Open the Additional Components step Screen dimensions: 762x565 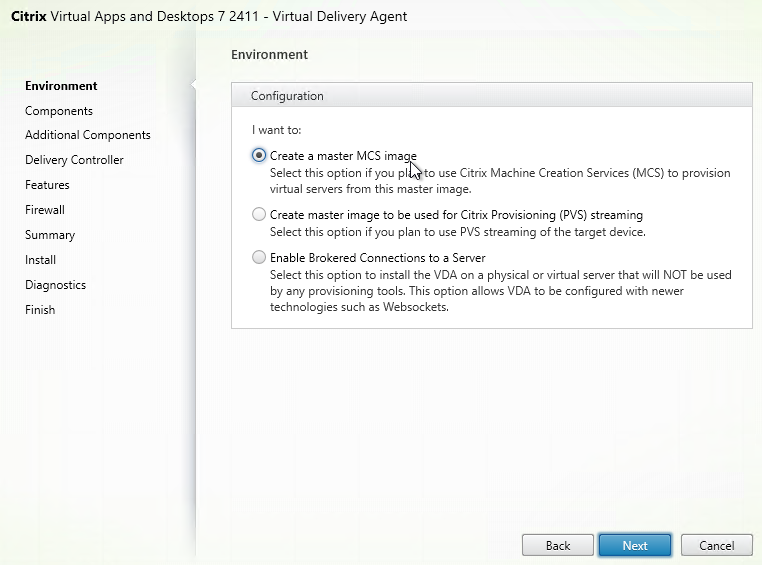pyautogui.click(x=88, y=135)
